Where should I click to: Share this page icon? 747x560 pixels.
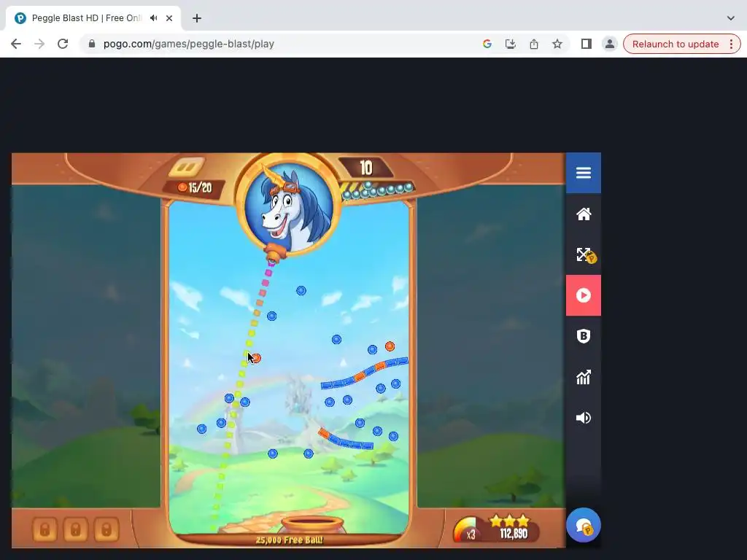[x=533, y=44]
